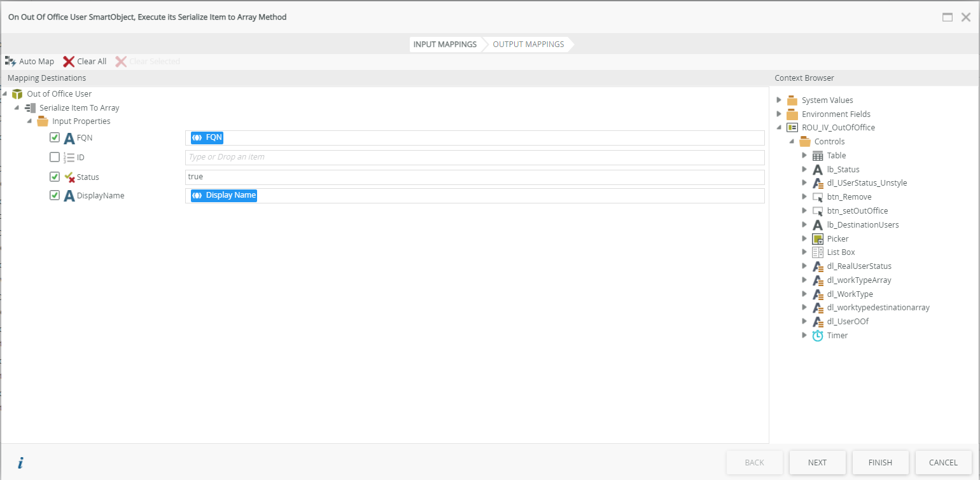Click the info icon at bottom left

[x=20, y=463]
